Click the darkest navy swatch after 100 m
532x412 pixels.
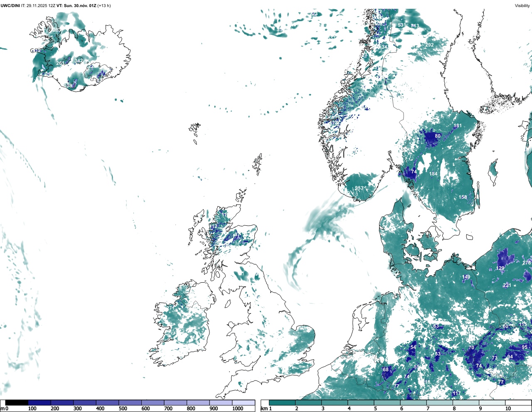pyautogui.click(x=39, y=402)
